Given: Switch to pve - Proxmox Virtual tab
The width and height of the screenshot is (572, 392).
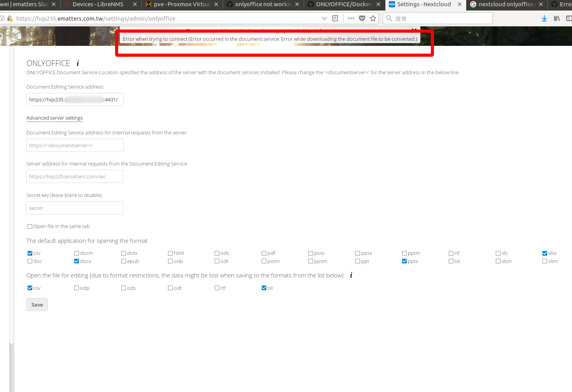Looking at the screenshot, I should point(179,4).
